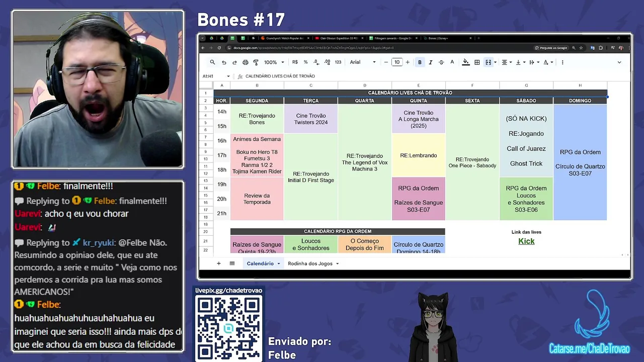
Task: Select the Rodinha dos Jogos sheet tab
Action: [x=310, y=263]
